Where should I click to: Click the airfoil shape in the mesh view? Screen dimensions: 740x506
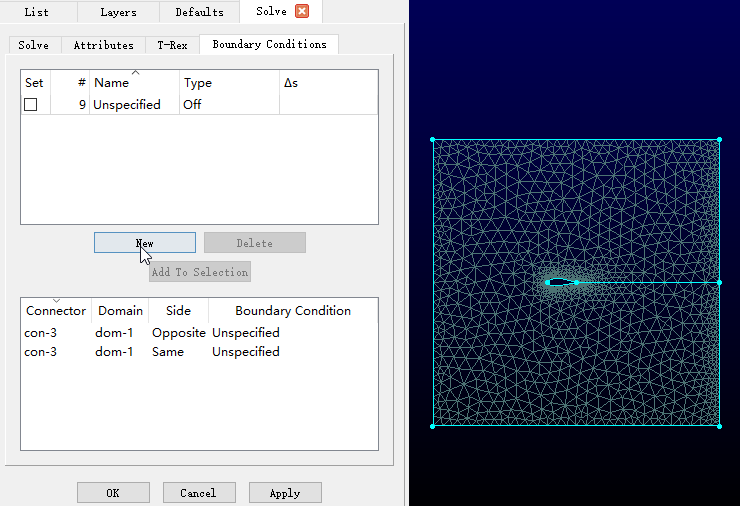point(559,282)
